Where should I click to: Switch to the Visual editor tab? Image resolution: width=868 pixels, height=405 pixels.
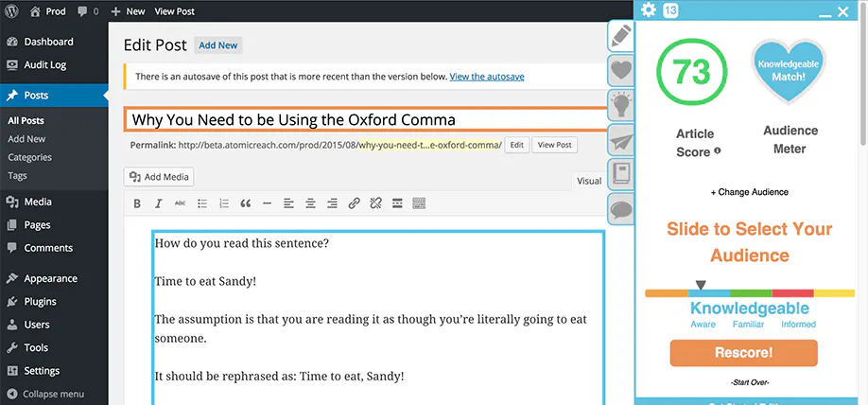pos(589,181)
